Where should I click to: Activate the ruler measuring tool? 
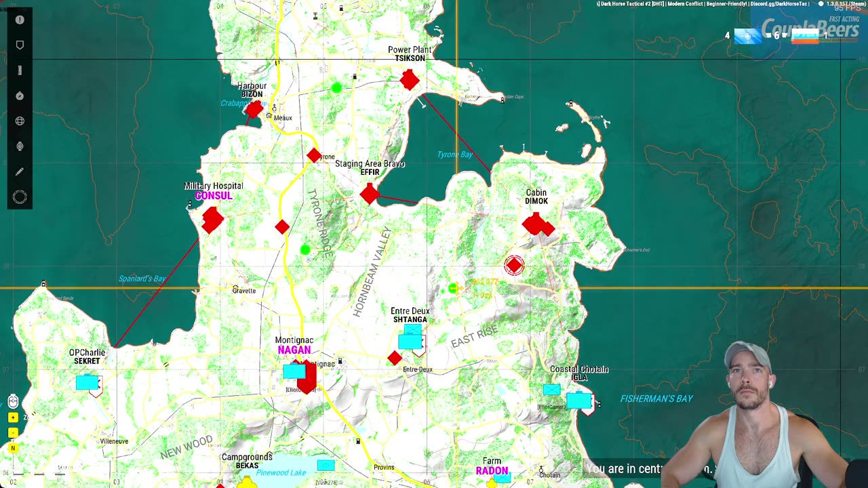coord(20,70)
